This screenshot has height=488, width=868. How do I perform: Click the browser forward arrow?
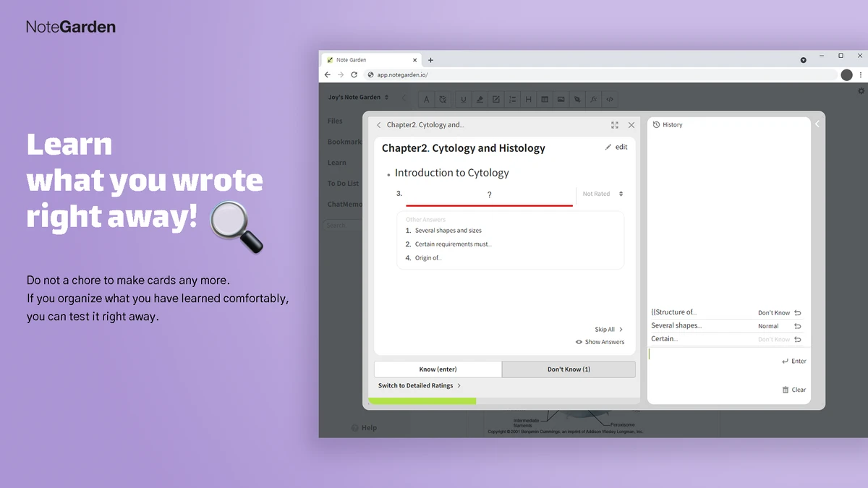tap(341, 74)
